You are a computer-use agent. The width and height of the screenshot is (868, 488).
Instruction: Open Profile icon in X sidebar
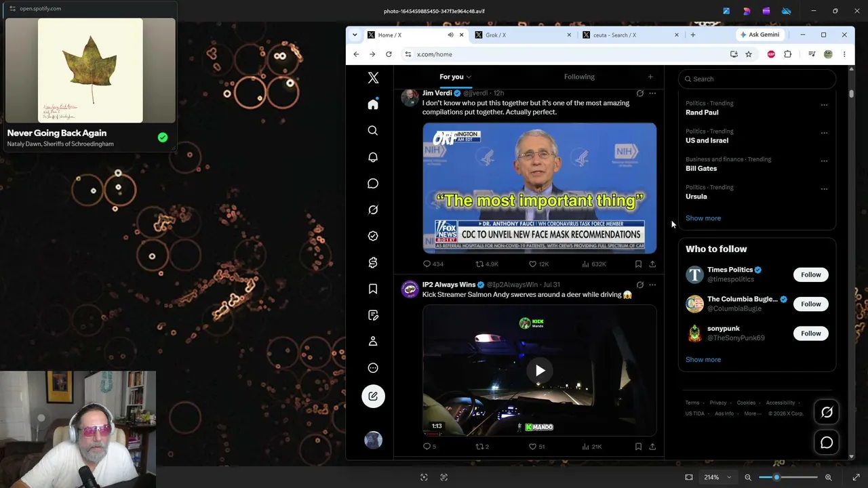click(x=373, y=341)
